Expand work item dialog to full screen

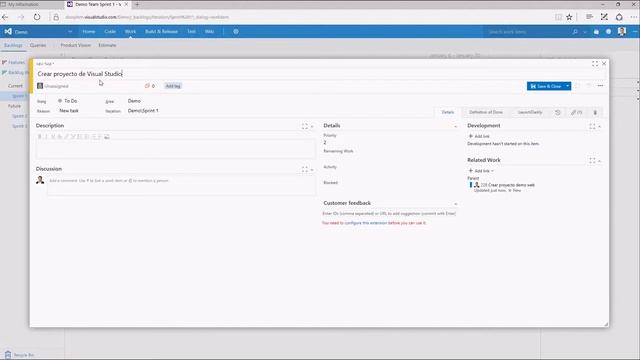coord(595,64)
